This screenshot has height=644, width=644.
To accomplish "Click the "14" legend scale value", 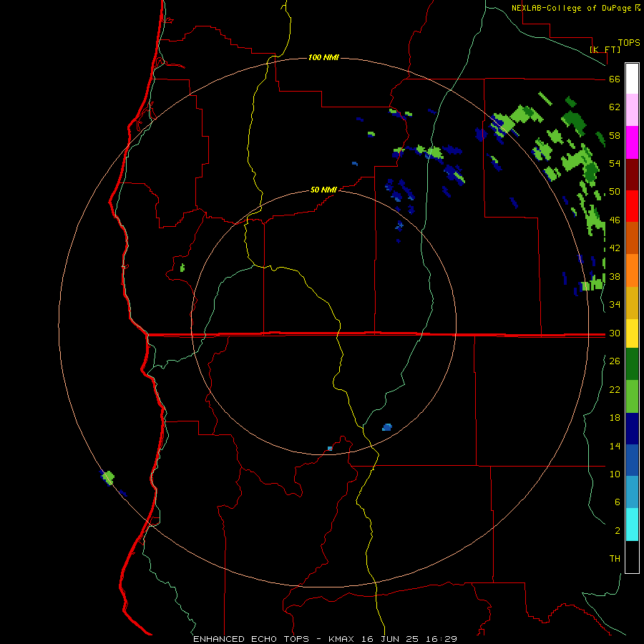I will coord(615,446).
